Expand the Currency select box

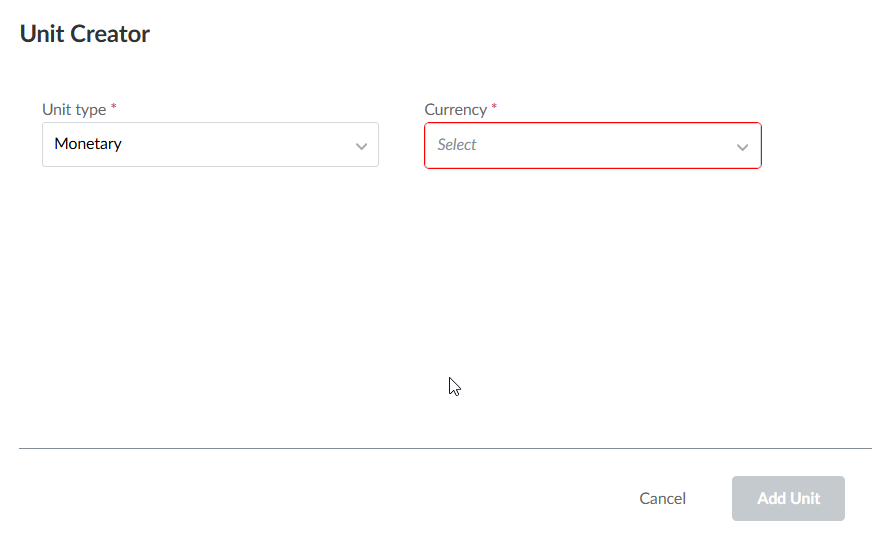coord(592,146)
